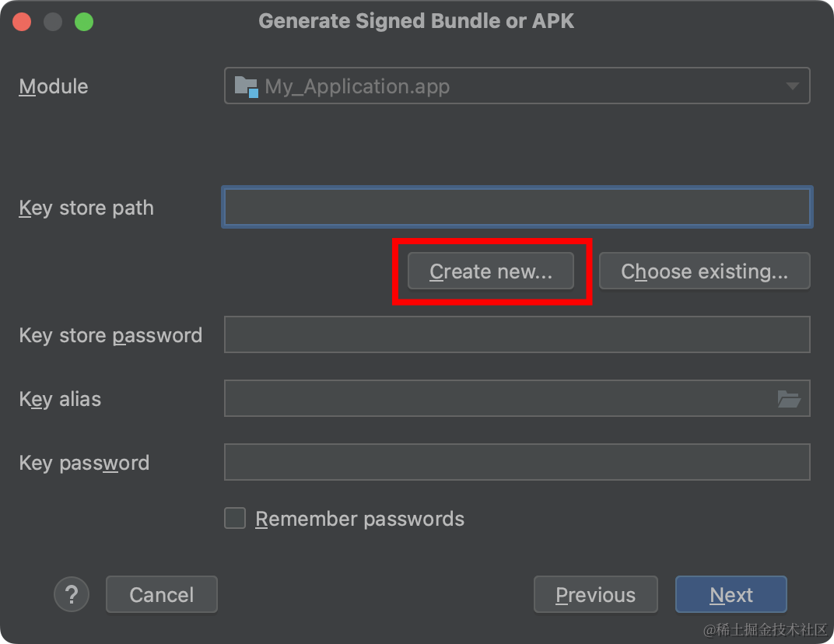Click the Create new keystore button

pyautogui.click(x=490, y=271)
